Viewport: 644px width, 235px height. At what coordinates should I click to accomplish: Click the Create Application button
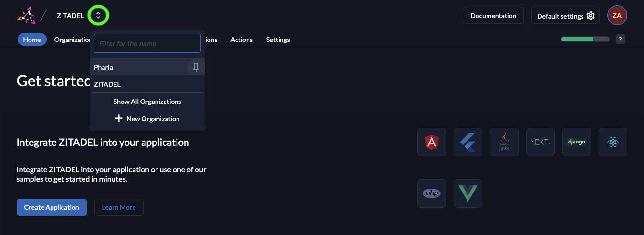(52, 207)
